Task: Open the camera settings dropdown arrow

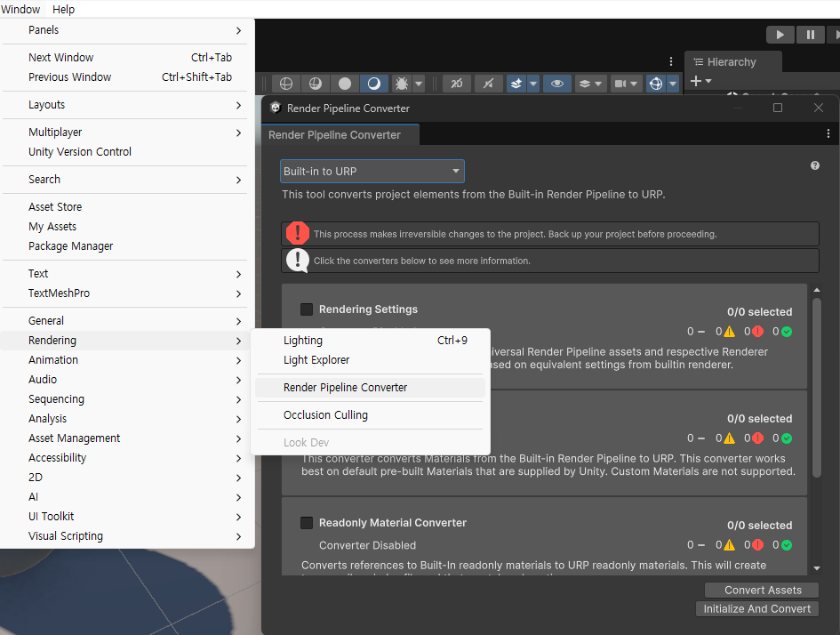Action: (x=635, y=84)
